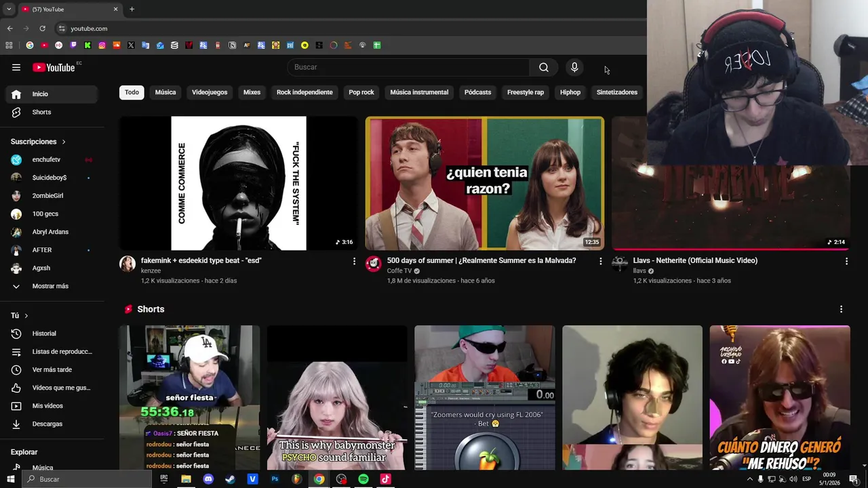Open Epic Games launcher from taskbar
Viewport: 868px width, 488px height.
[x=163, y=479]
